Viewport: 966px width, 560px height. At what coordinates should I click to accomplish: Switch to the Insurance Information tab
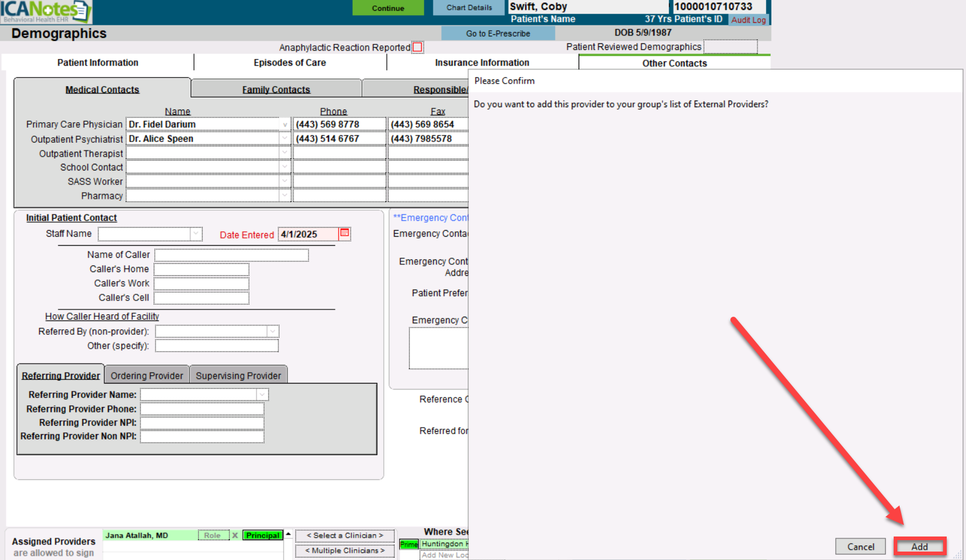point(482,63)
